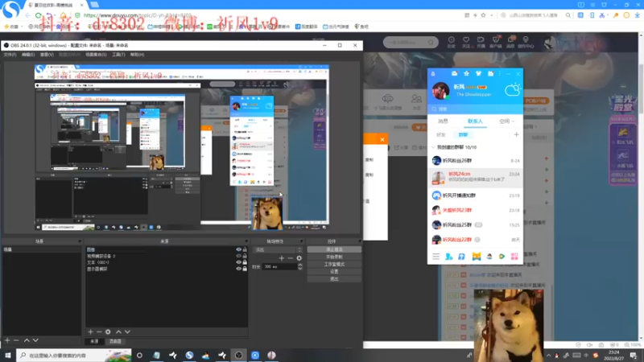The height and width of the screenshot is (362, 644).
Task: Open OBS 文件(F) menu
Action: pos(10,55)
